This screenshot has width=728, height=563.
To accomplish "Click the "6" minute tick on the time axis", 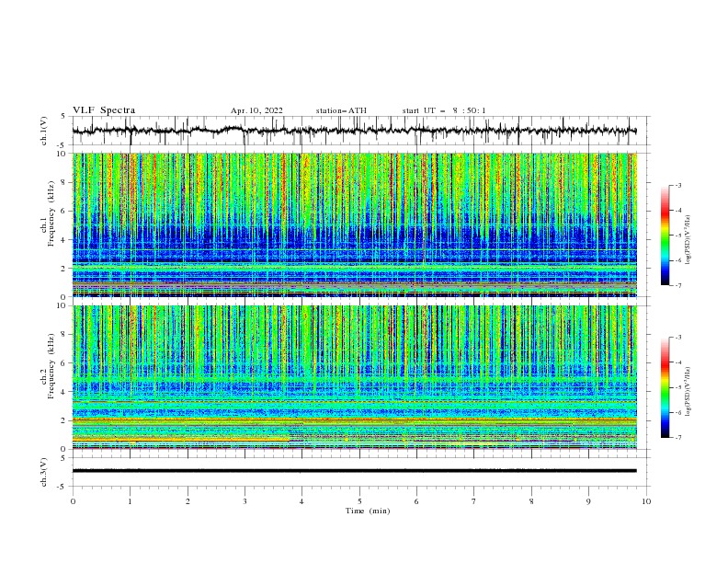I will [416, 501].
